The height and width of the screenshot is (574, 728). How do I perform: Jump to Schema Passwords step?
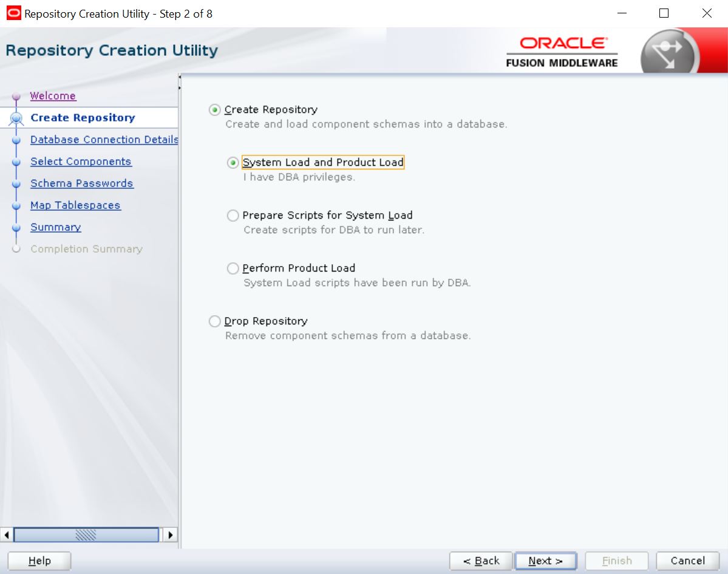click(82, 183)
